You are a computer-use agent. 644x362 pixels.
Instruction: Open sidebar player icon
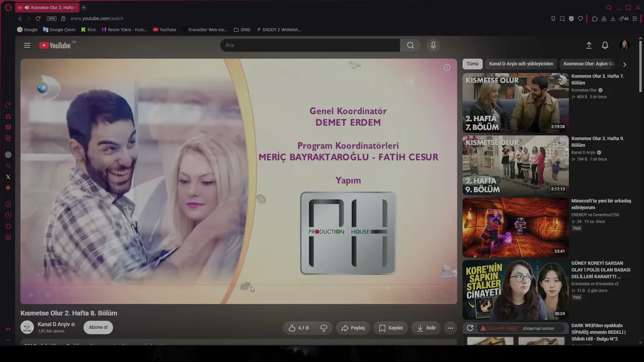pos(8,204)
